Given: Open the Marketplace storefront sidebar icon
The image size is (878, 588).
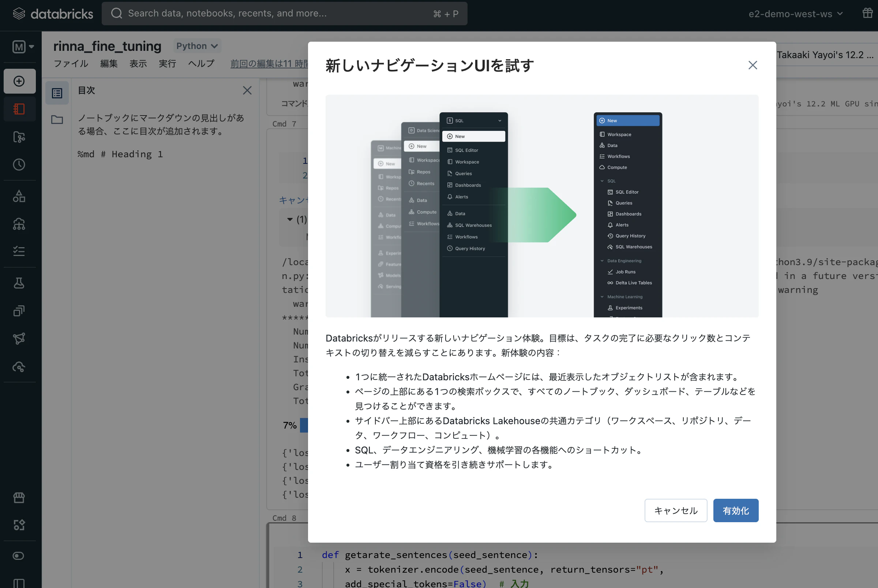Looking at the screenshot, I should tap(19, 498).
